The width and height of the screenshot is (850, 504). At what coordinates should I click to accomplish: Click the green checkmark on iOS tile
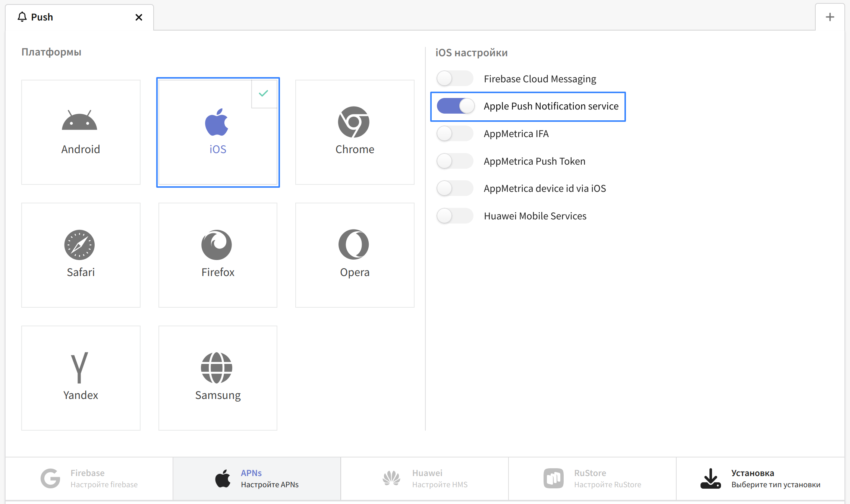point(264,93)
